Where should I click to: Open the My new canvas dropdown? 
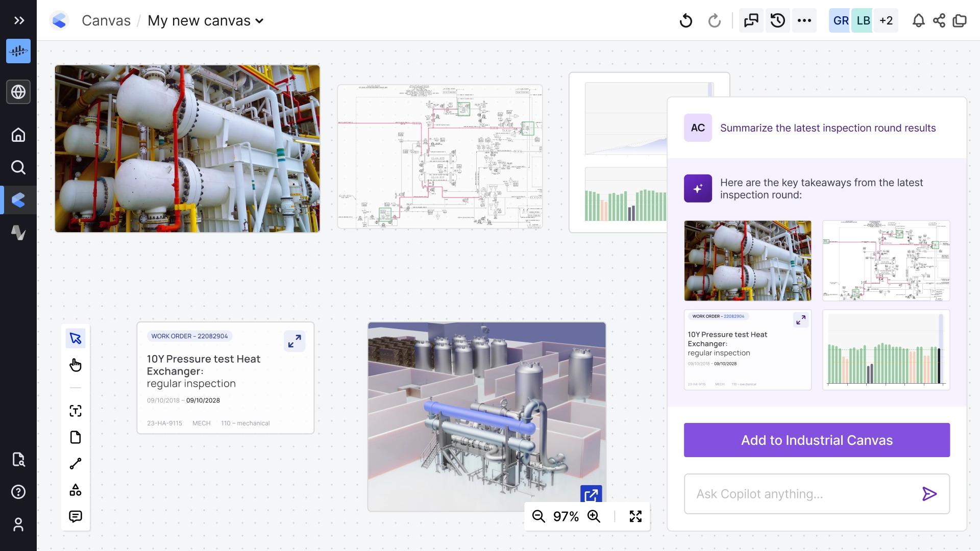tap(206, 20)
